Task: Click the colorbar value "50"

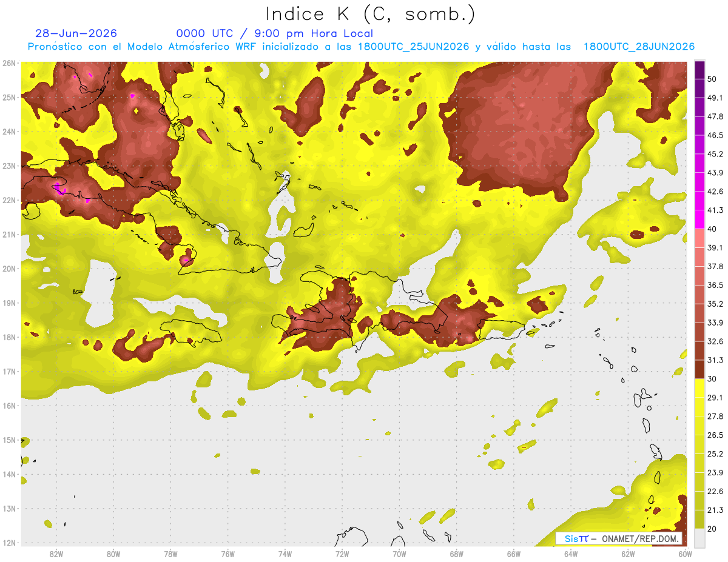Action: coord(712,79)
